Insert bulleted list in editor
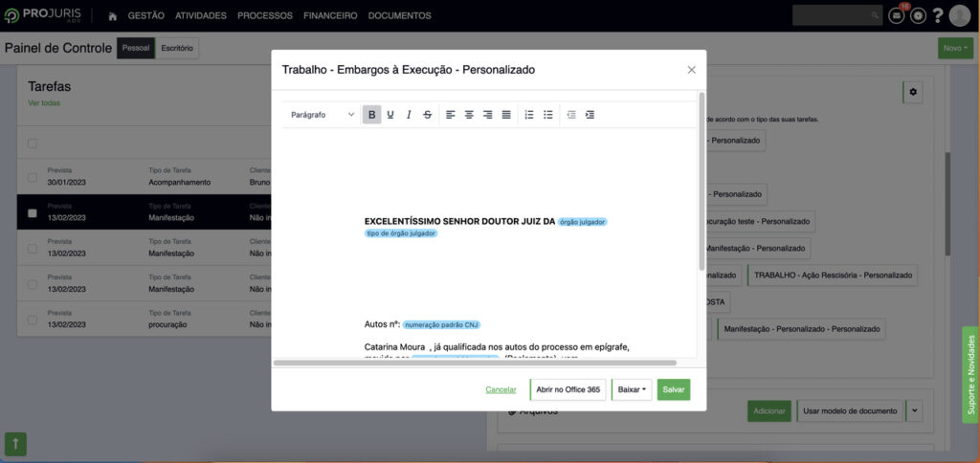Viewport: 980px width, 463px height. point(548,115)
